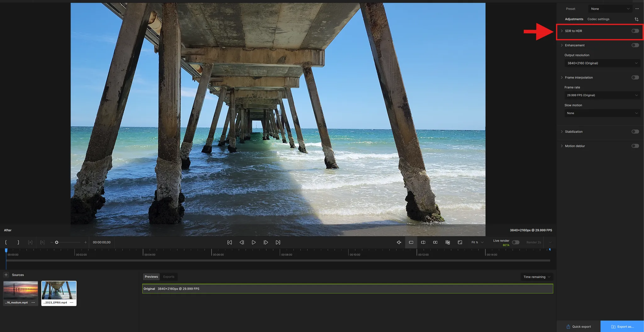The height and width of the screenshot is (332, 644).
Task: Click the timeline end marker
Action: tap(550, 250)
